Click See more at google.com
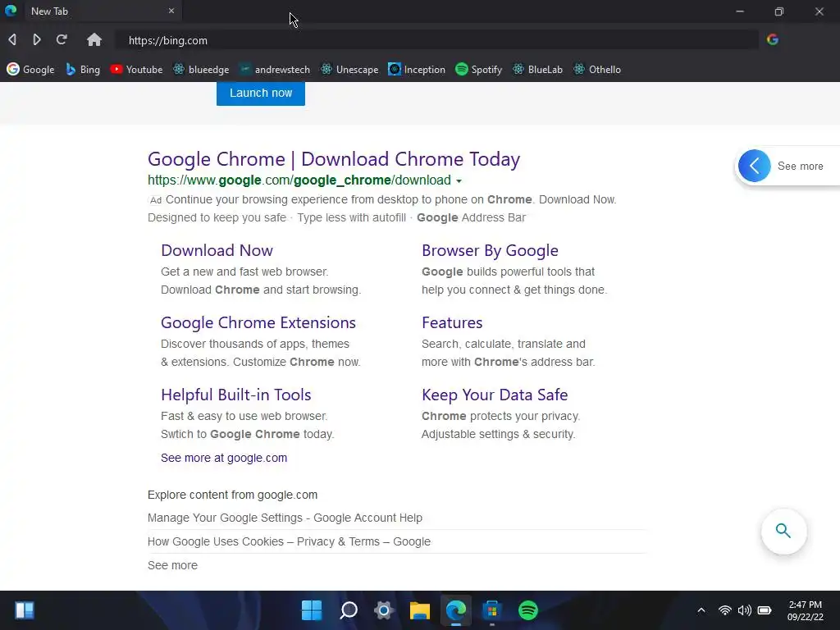The height and width of the screenshot is (630, 840). pyautogui.click(x=224, y=458)
